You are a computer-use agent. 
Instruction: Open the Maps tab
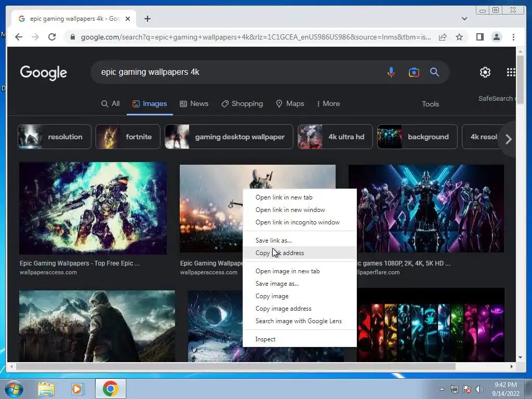290,104
